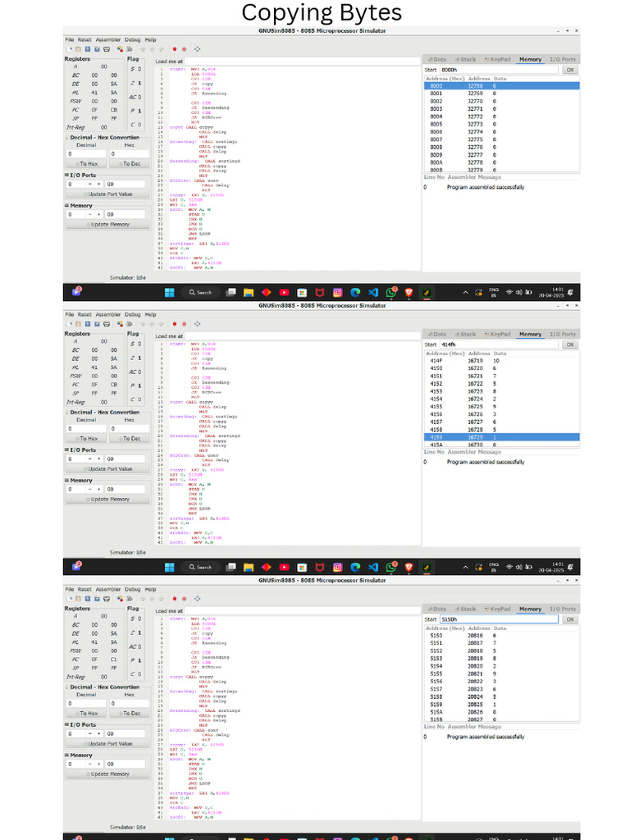This screenshot has width=630, height=840.
Task: Click Step In icon in the 8000h window
Action: 143,49
